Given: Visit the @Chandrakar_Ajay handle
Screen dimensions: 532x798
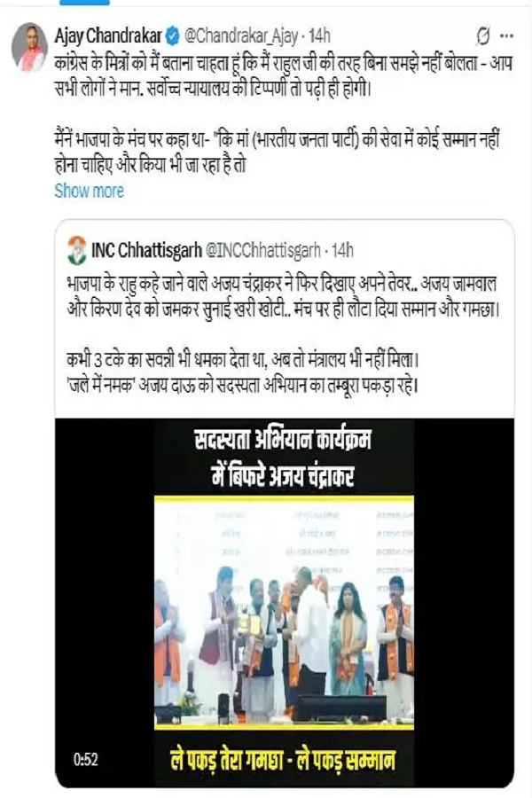Looking at the screenshot, I should coord(241,36).
